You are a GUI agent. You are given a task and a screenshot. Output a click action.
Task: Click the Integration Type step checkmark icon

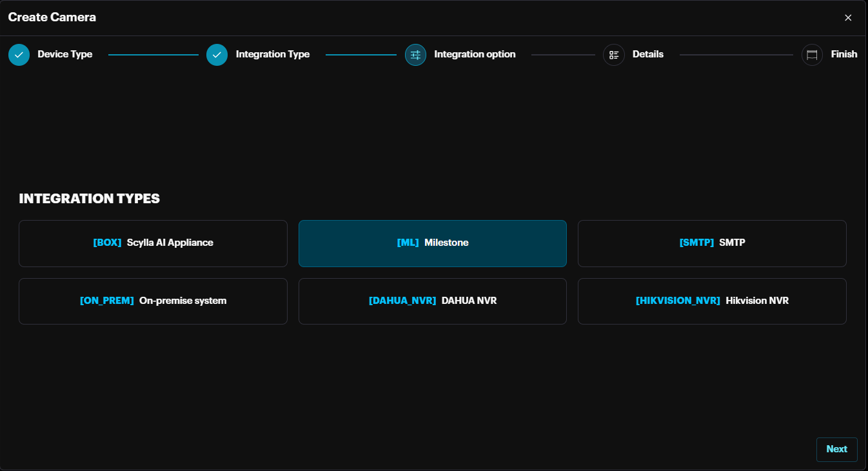[217, 55]
